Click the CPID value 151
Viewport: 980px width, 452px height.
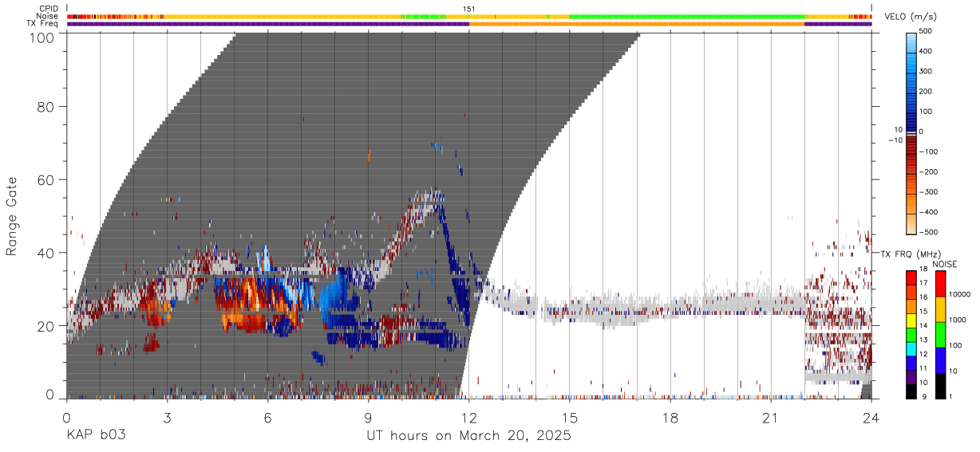pyautogui.click(x=469, y=9)
